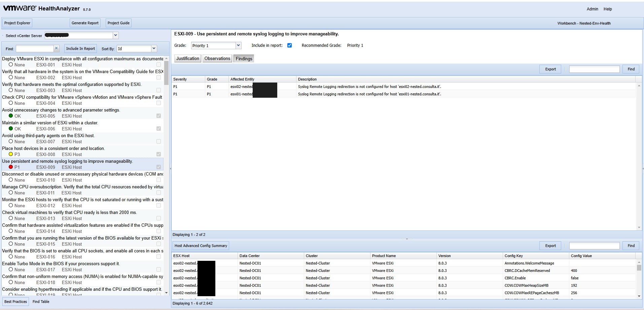Select the Annotations.WelcomeMessage config row
Viewport: 644px width, 310px height.
[404, 263]
